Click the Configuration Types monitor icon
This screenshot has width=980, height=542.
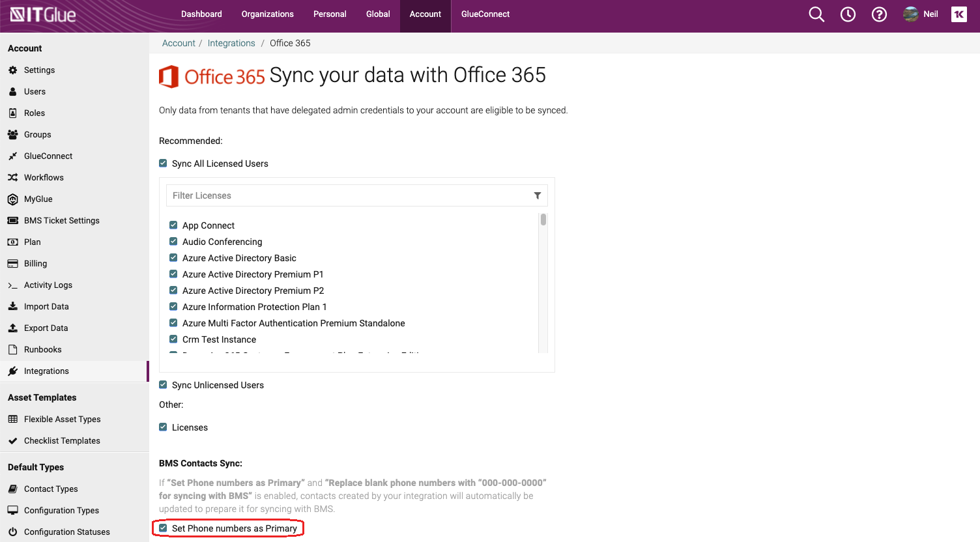tap(12, 510)
